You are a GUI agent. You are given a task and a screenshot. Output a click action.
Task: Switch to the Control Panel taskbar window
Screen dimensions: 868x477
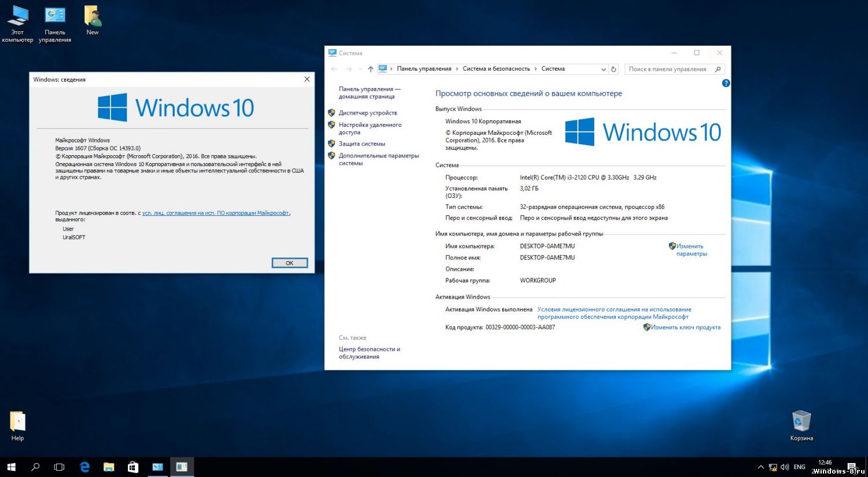click(x=157, y=467)
